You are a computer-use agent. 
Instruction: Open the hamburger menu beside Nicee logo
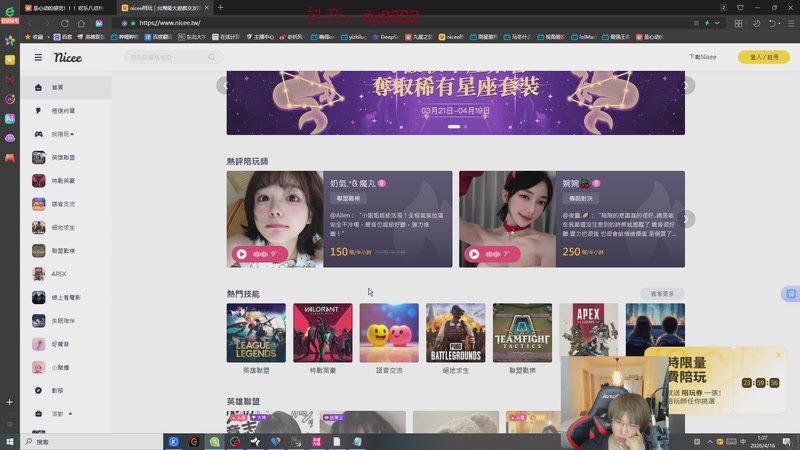point(38,58)
